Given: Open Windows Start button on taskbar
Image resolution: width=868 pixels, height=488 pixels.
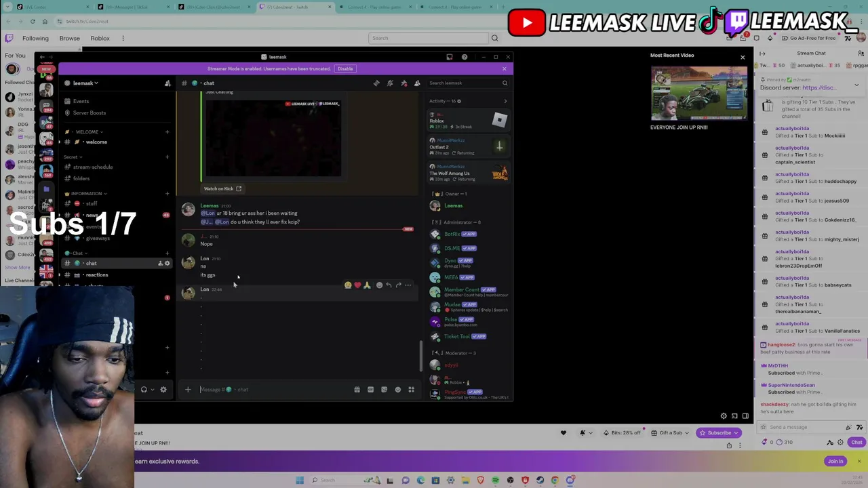Looking at the screenshot, I should pos(299,481).
